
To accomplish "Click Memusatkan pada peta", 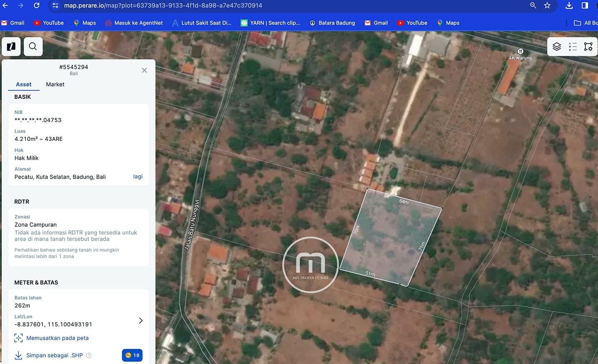I will [x=57, y=338].
